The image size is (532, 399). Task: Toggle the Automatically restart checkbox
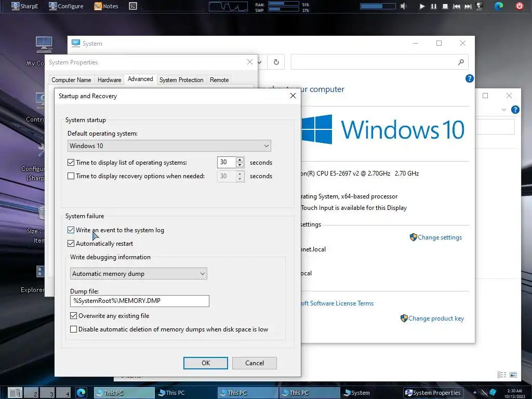coord(71,244)
